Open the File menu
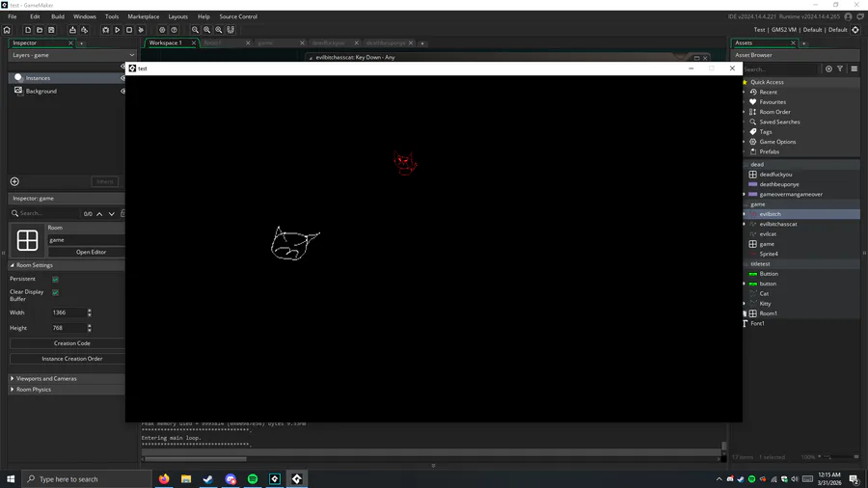Screen dimensions: 868x488 pyautogui.click(x=13, y=16)
